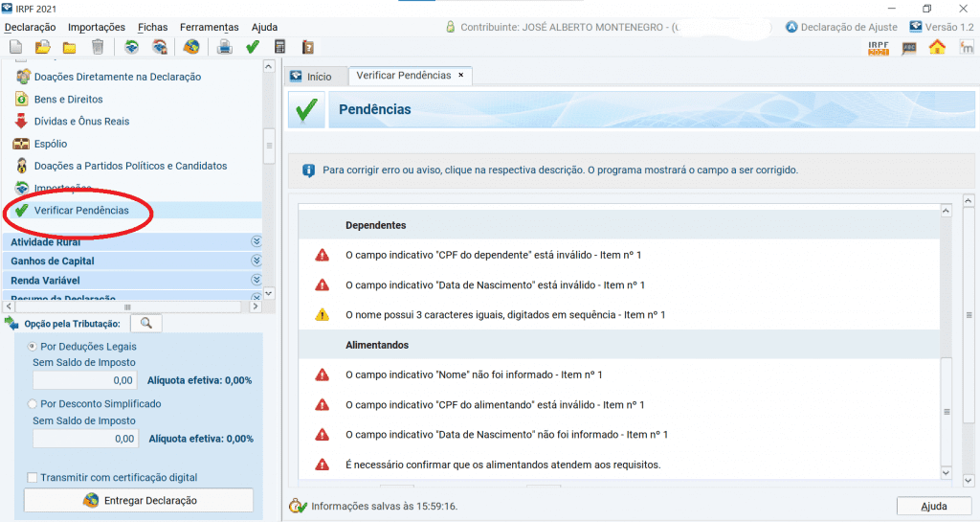Click the IRPF 2021 logo icon
The image size is (980, 522).
pos(879,48)
